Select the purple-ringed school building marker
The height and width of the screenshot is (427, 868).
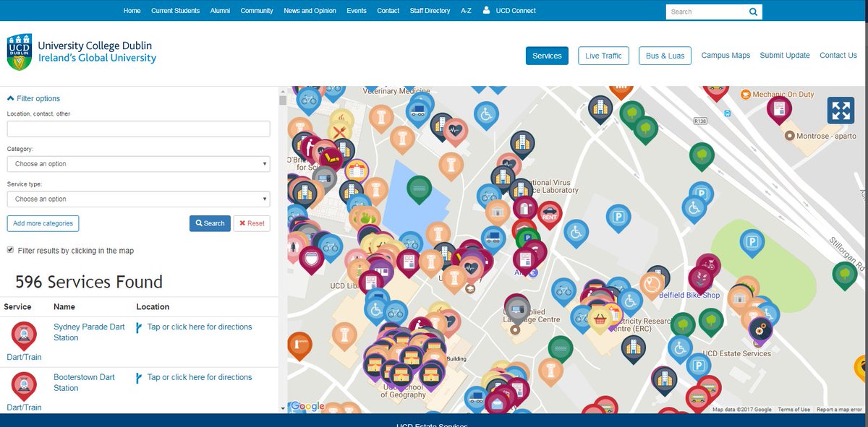[356, 172]
